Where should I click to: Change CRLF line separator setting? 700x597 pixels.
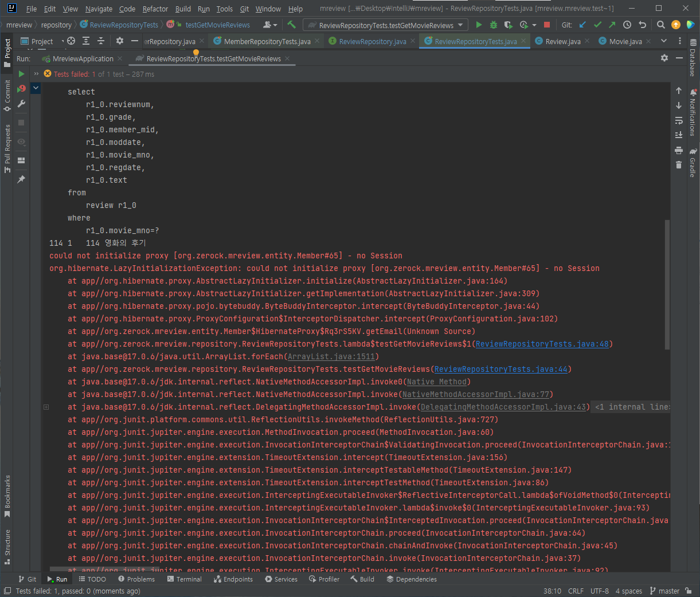[x=576, y=591]
